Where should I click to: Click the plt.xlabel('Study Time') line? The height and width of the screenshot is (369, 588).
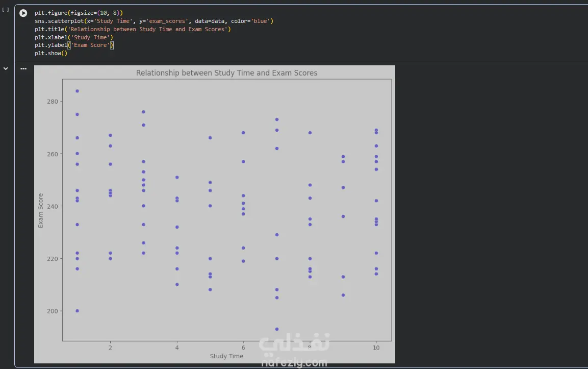pos(74,38)
